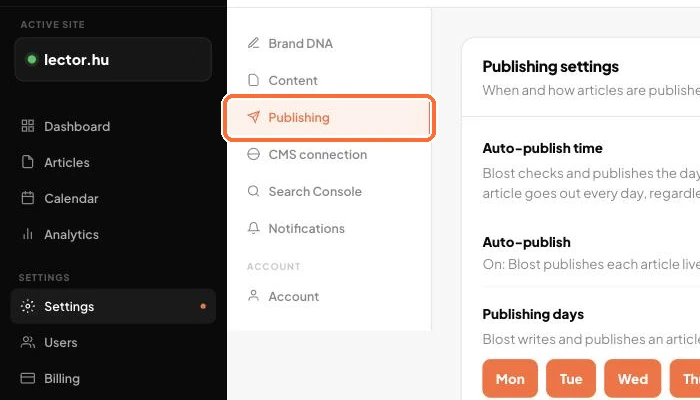Click the Publishing settings heading
Image resolution: width=700 pixels, height=400 pixels.
(x=550, y=67)
